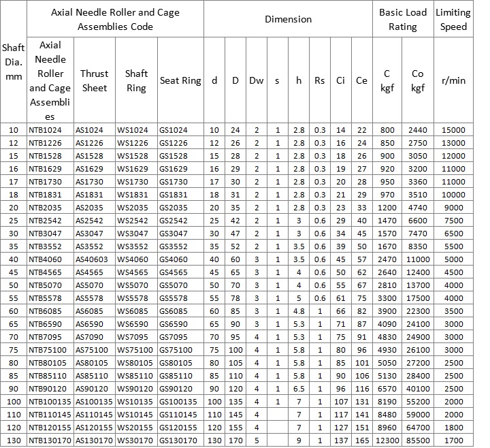Click the Limiting Speed header
Image resolution: width=490 pixels, height=448 pixels.
click(453, 19)
